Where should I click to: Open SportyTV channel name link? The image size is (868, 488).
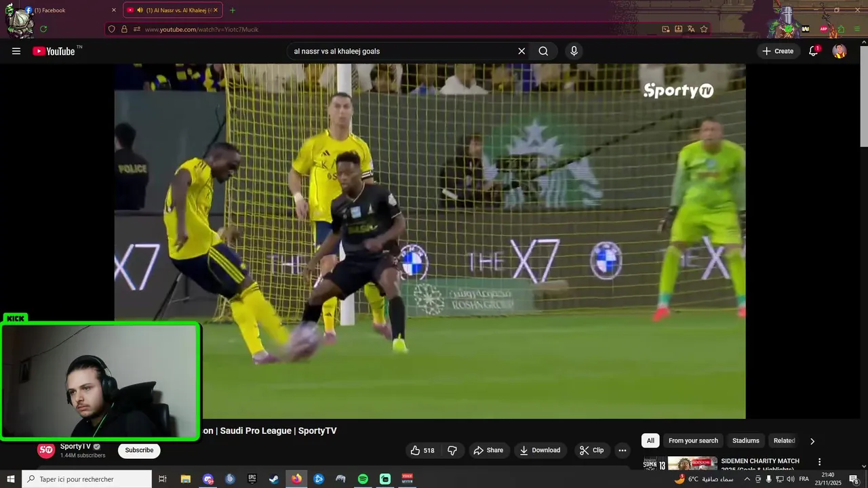75,447
